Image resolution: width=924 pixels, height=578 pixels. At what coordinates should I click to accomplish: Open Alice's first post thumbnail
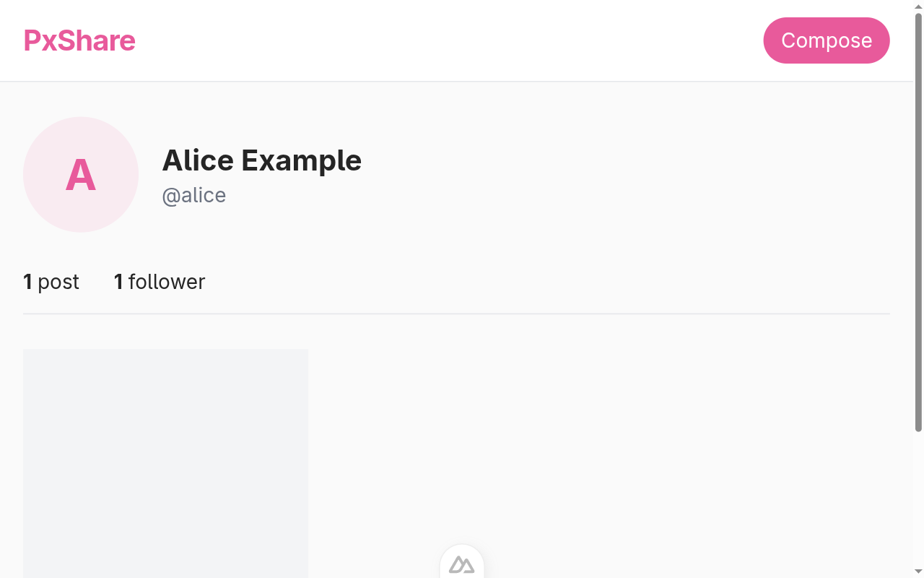[165, 462]
